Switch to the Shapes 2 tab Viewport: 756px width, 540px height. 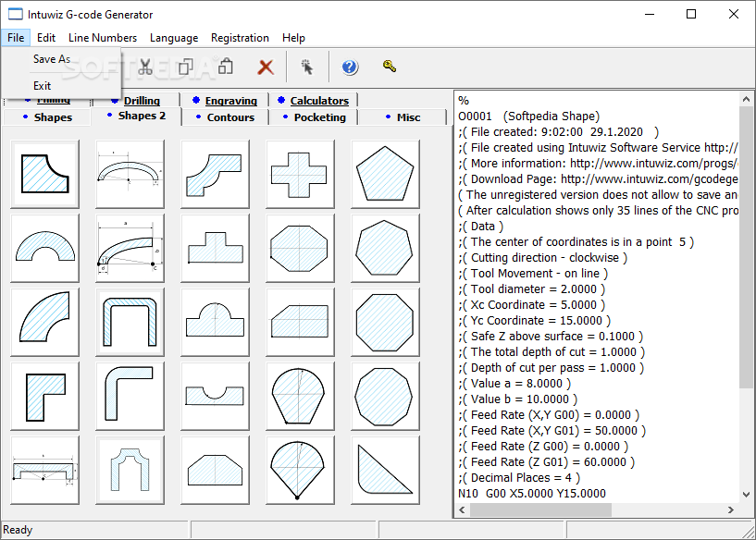(x=136, y=117)
